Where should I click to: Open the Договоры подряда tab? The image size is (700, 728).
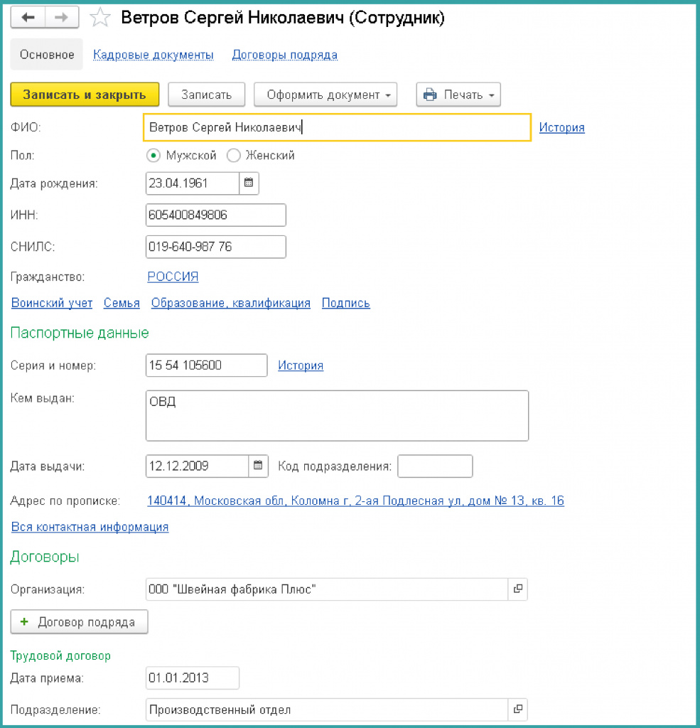pos(284,55)
